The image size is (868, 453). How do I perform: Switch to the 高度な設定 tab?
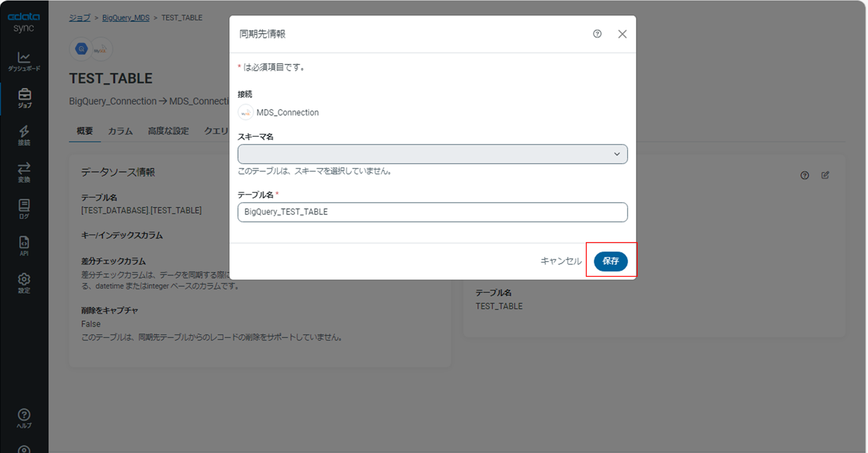[x=168, y=131]
